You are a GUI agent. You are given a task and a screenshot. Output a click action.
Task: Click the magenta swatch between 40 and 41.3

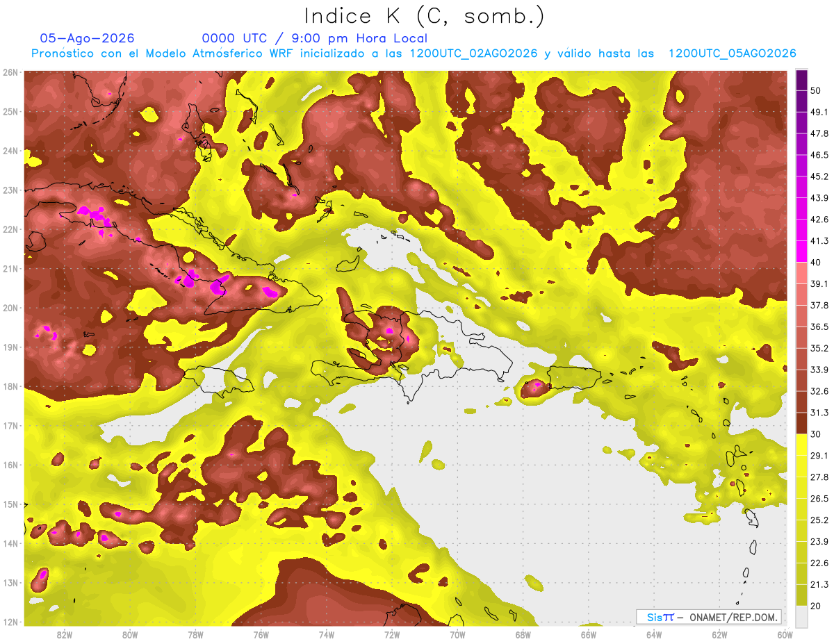click(801, 251)
